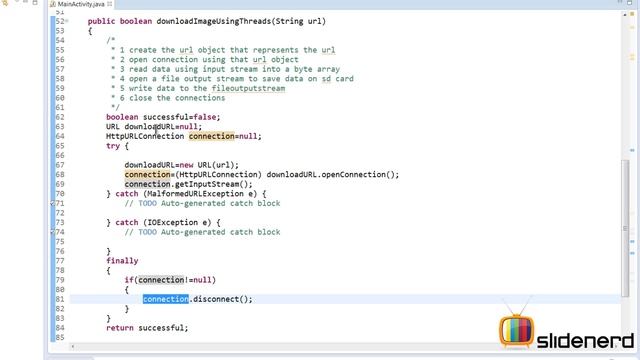Click 'IOException' in the catch clause
The width and height of the screenshot is (640, 360).
172,222
